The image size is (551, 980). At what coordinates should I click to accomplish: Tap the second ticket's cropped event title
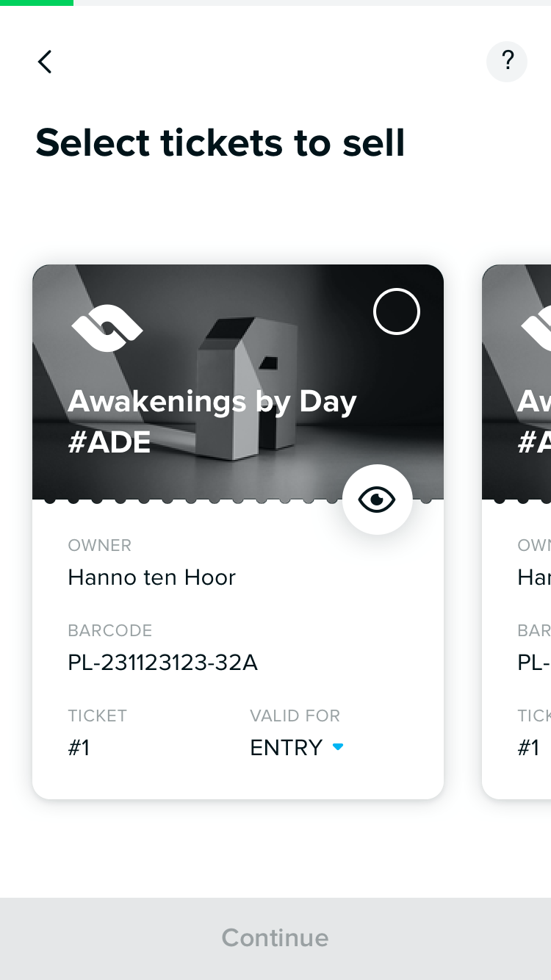tap(534, 422)
